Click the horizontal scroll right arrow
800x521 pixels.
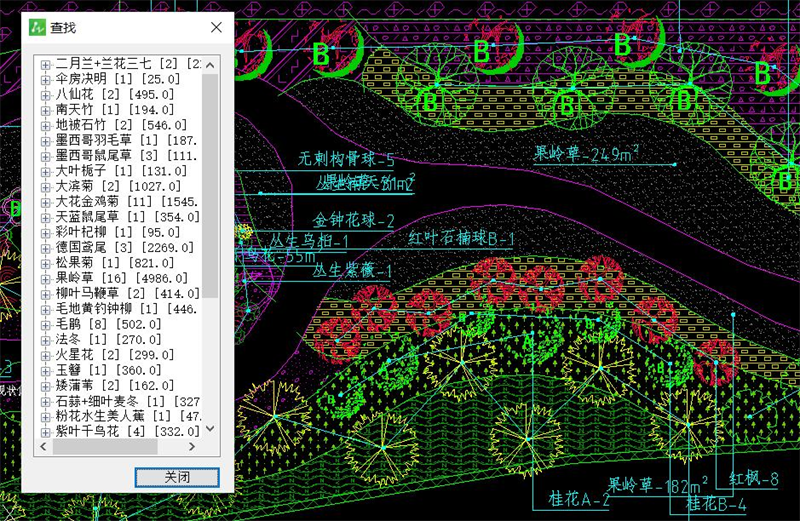(x=192, y=446)
